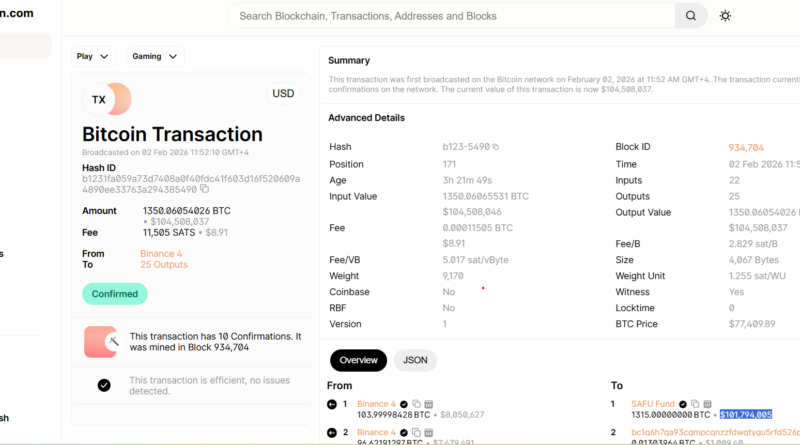Screen dimensions: 800x445
Task: Open calendar icon for input 1
Action: tap(429, 404)
